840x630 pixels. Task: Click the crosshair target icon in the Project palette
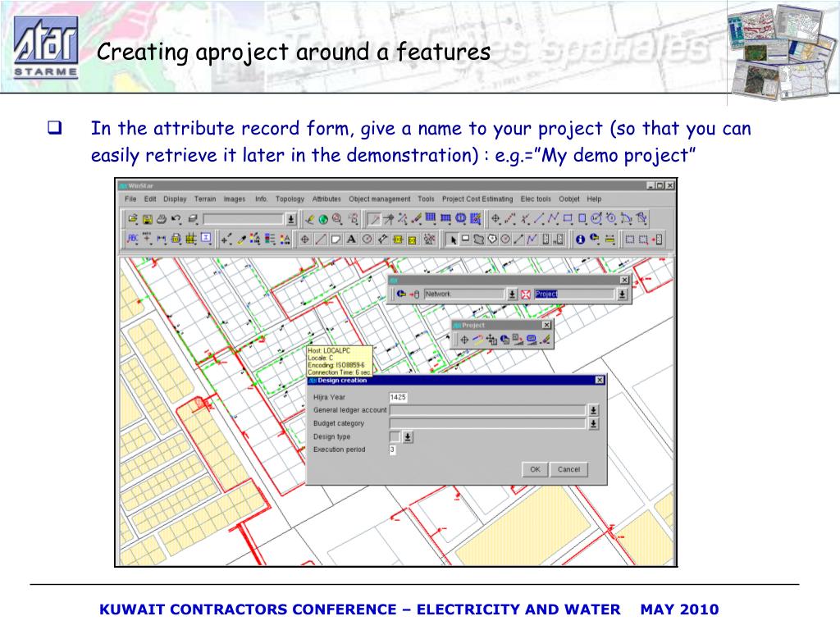tap(464, 340)
